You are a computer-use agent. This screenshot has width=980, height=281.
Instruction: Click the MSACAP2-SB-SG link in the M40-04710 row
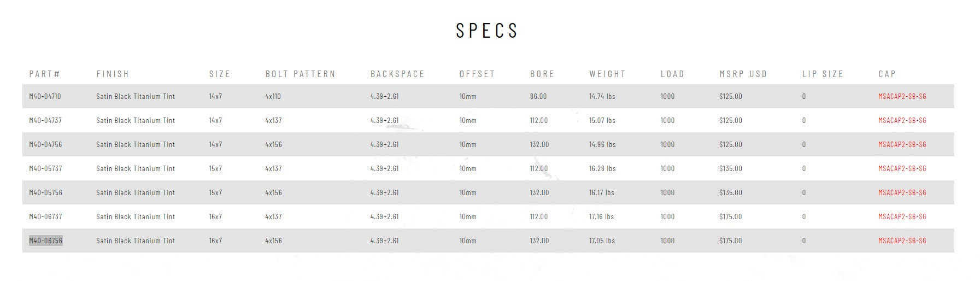[x=902, y=96]
